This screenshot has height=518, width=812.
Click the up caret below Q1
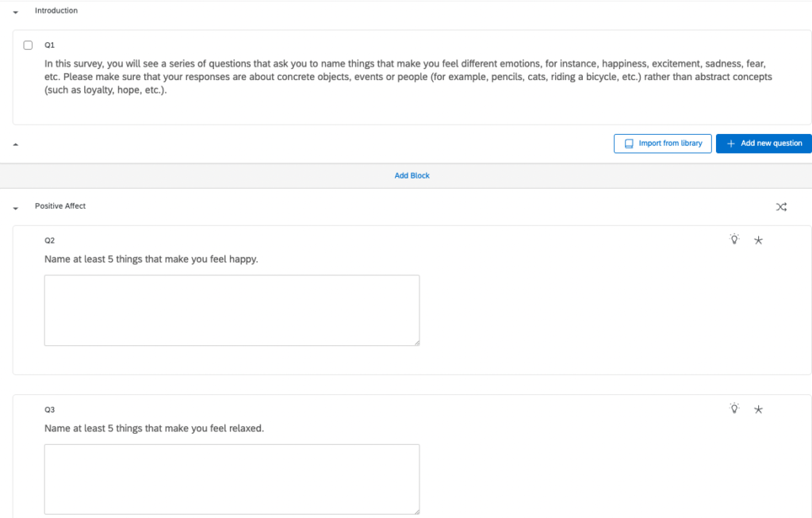coord(16,144)
